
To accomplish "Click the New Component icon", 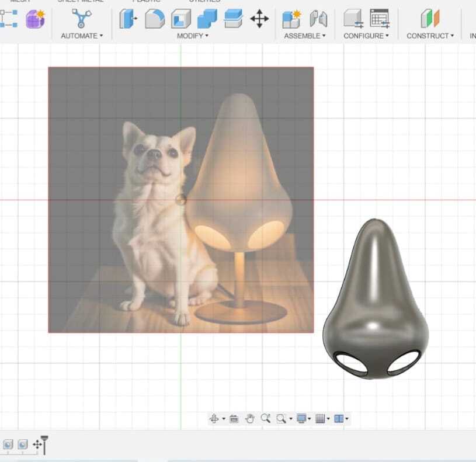I will 291,19.
